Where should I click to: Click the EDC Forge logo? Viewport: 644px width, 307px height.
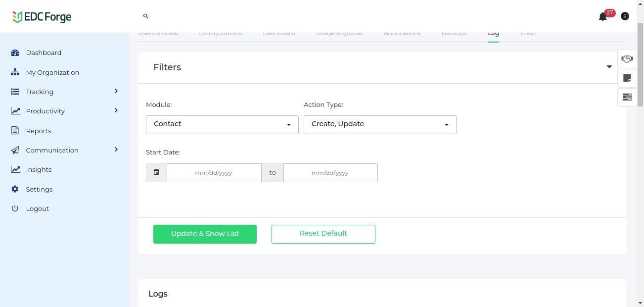click(x=42, y=17)
